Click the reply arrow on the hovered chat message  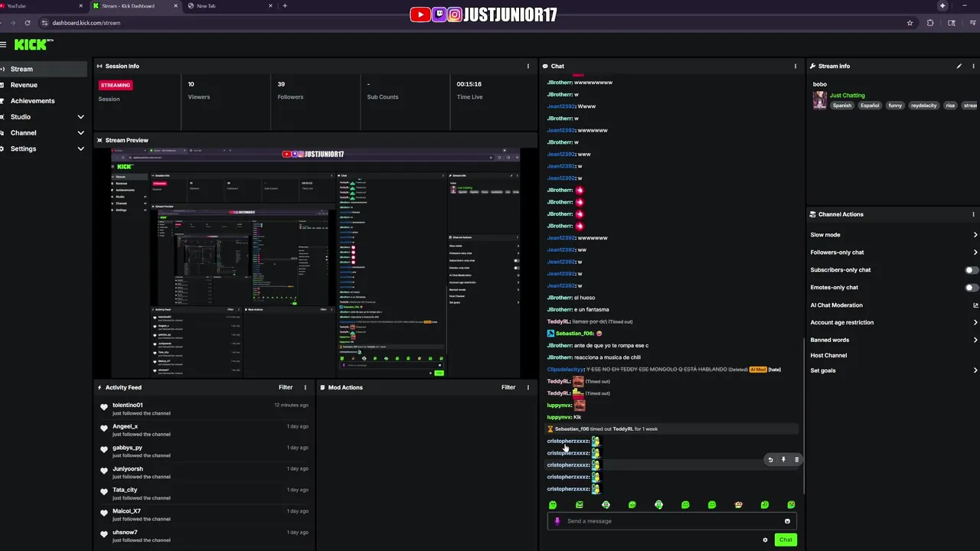coord(770,460)
